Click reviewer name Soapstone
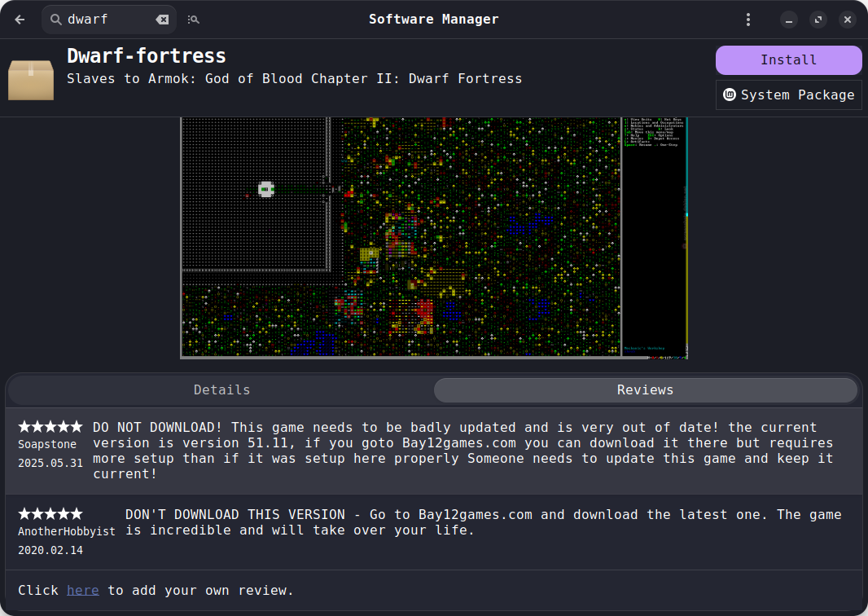Viewport: 868px width, 616px height. (47, 444)
